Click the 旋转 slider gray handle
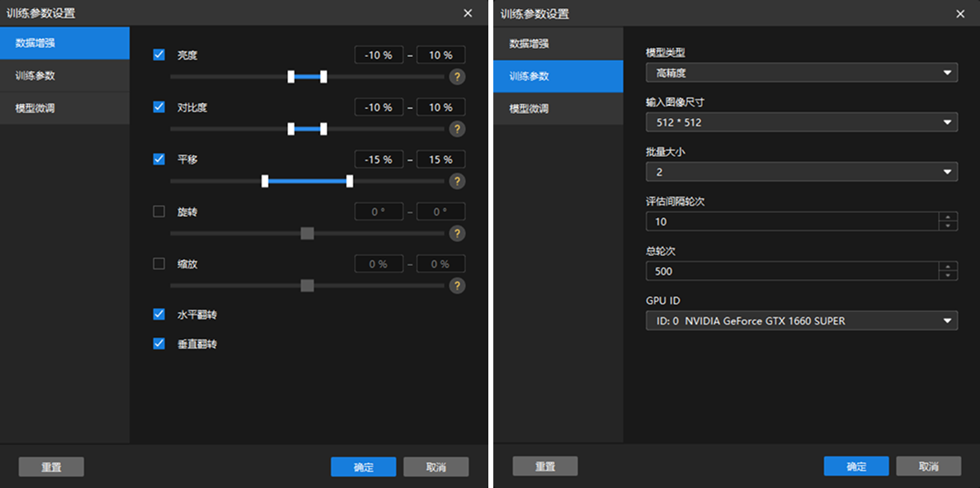This screenshot has width=980, height=488. (307, 234)
